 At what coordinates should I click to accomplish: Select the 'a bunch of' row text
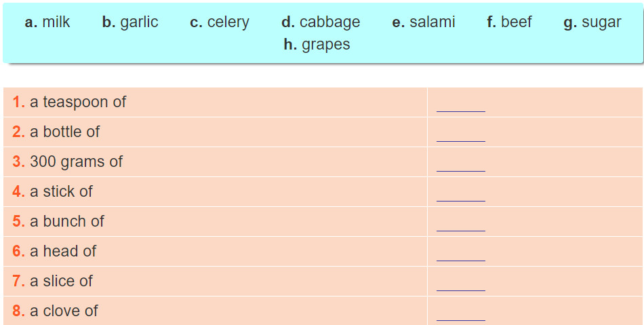[66, 222]
